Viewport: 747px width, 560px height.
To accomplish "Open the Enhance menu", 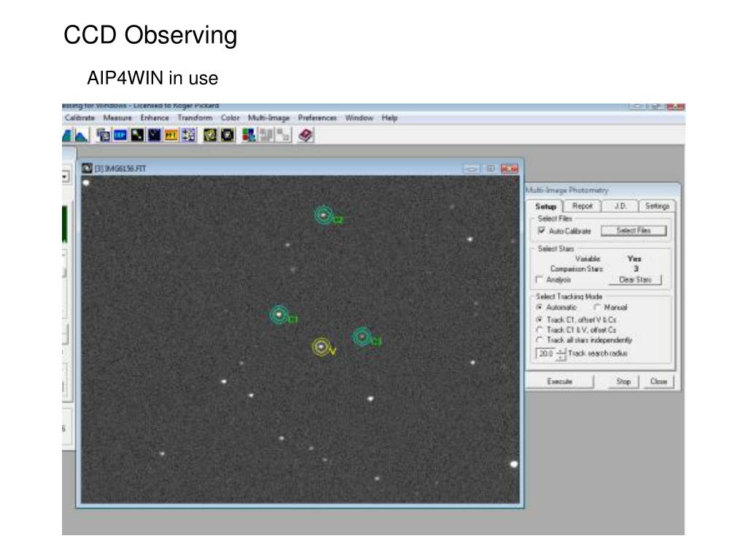I will tap(155, 117).
